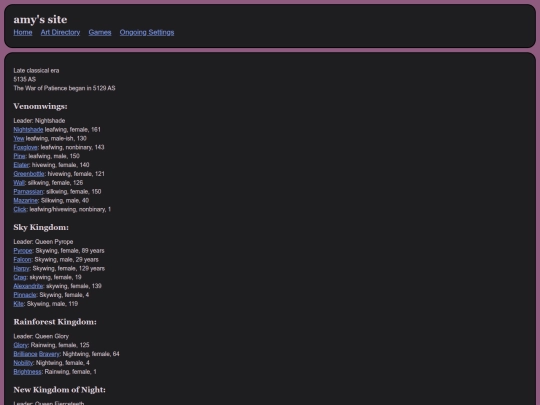Open Nightshade character link
540x405 pixels.
click(28, 129)
